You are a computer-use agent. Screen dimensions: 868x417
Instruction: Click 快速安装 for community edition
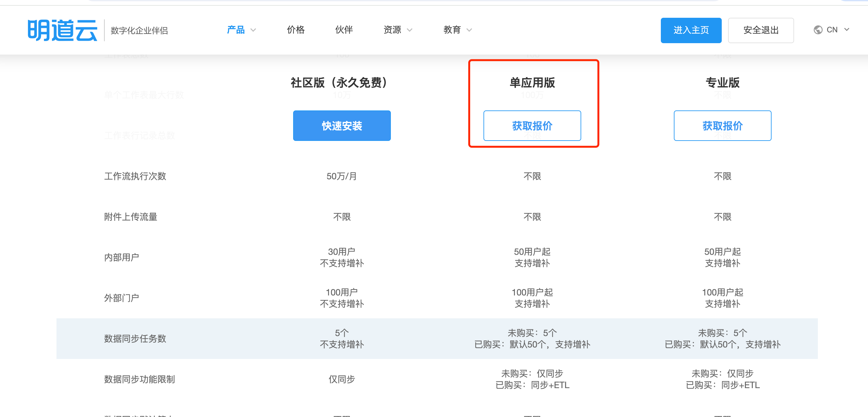click(x=342, y=126)
